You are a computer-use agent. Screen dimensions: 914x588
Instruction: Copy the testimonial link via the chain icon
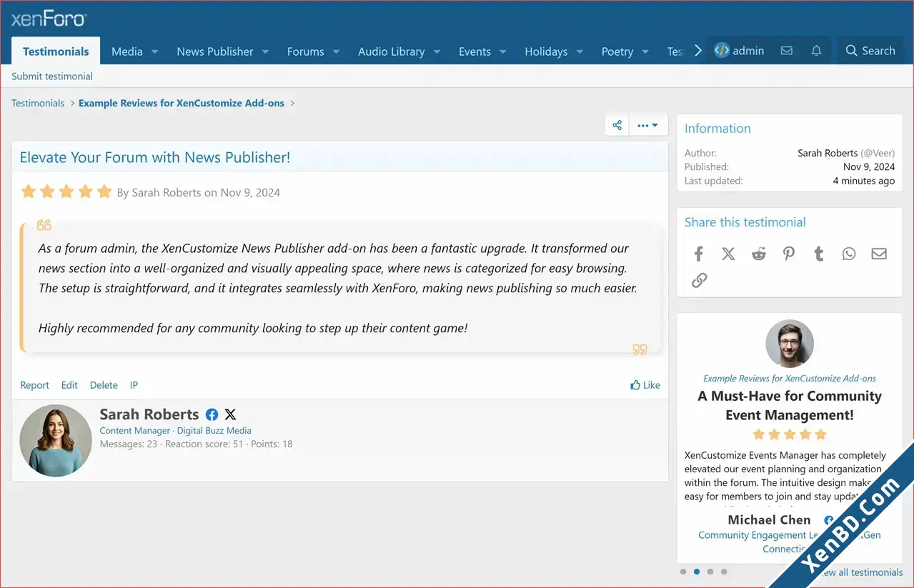tap(699, 280)
